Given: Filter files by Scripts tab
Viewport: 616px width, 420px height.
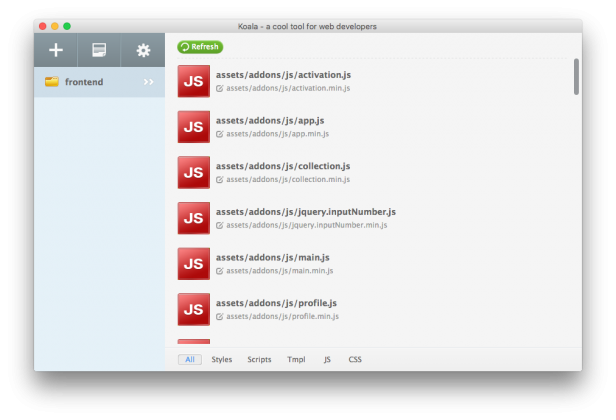Looking at the screenshot, I should [x=259, y=359].
